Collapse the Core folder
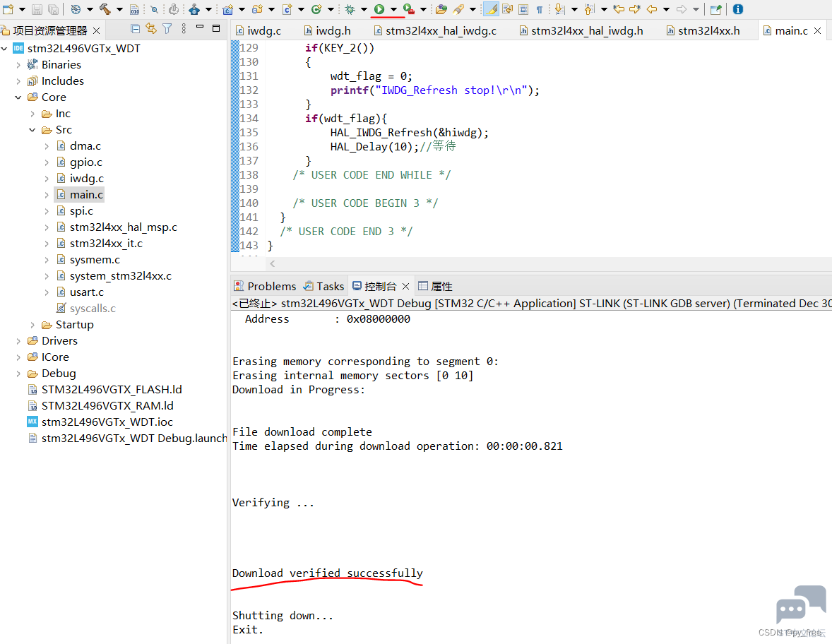This screenshot has height=644, width=832. (18, 97)
